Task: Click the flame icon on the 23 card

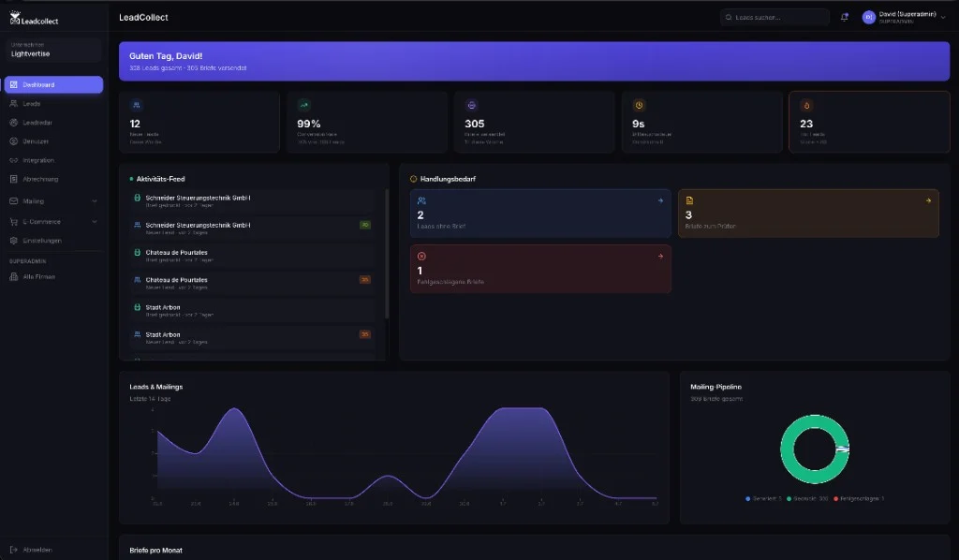Action: pos(806,105)
